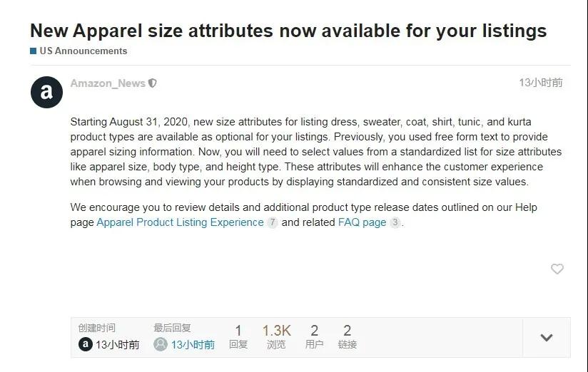Click the link count badge 7

[x=273, y=222]
